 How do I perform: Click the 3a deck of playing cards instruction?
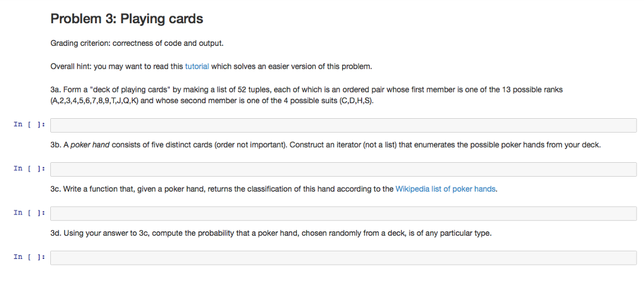[x=306, y=95]
